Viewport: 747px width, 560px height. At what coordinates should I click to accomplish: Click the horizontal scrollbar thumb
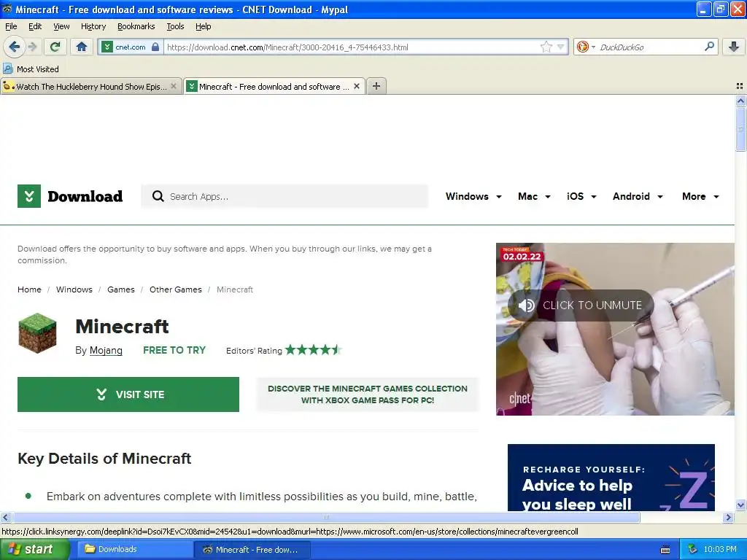coord(326,517)
